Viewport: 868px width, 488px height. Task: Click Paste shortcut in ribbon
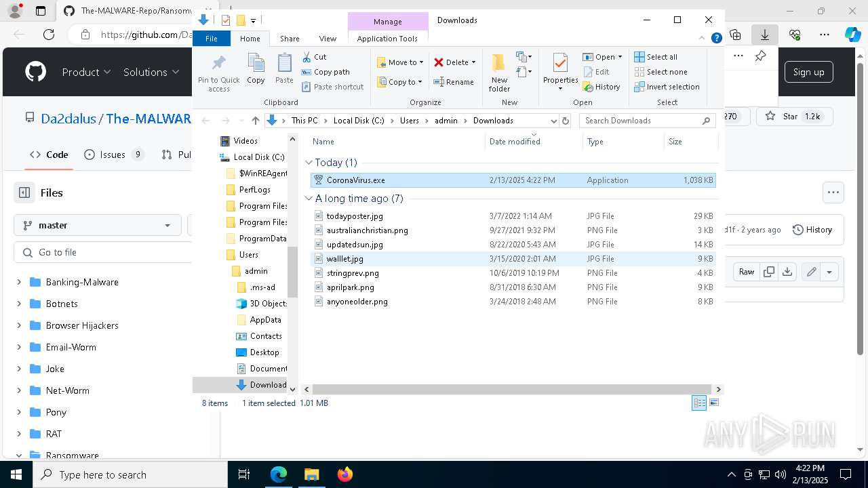[332, 87]
